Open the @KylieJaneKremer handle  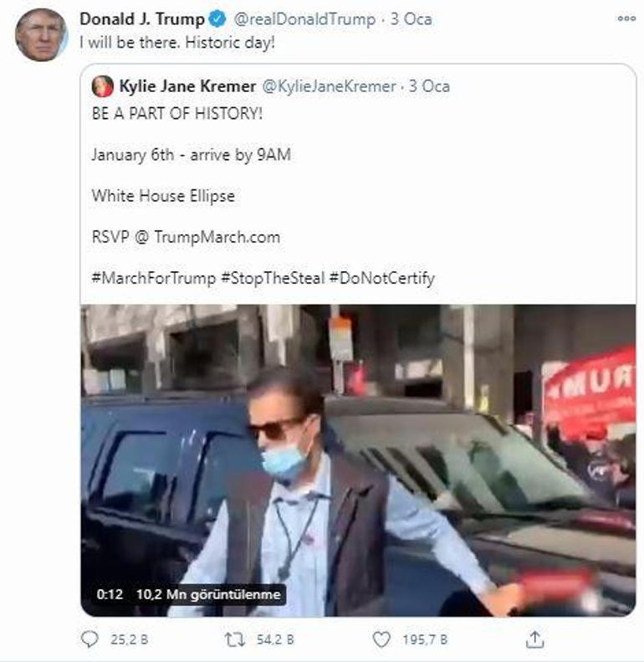tap(330, 86)
